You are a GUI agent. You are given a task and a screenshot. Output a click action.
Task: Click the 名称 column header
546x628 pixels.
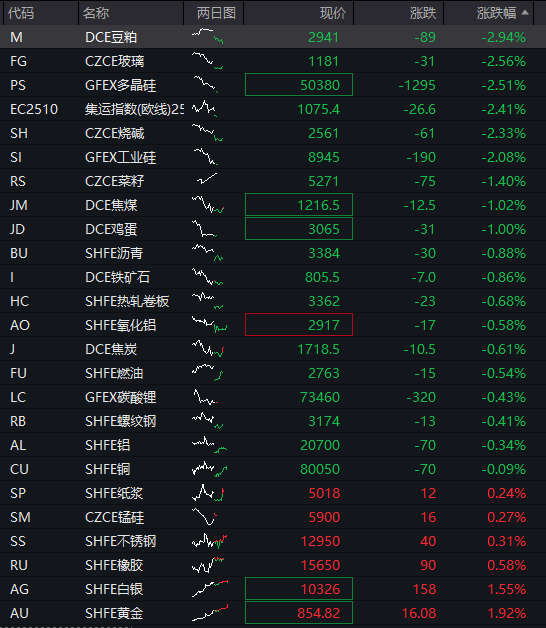click(x=95, y=13)
